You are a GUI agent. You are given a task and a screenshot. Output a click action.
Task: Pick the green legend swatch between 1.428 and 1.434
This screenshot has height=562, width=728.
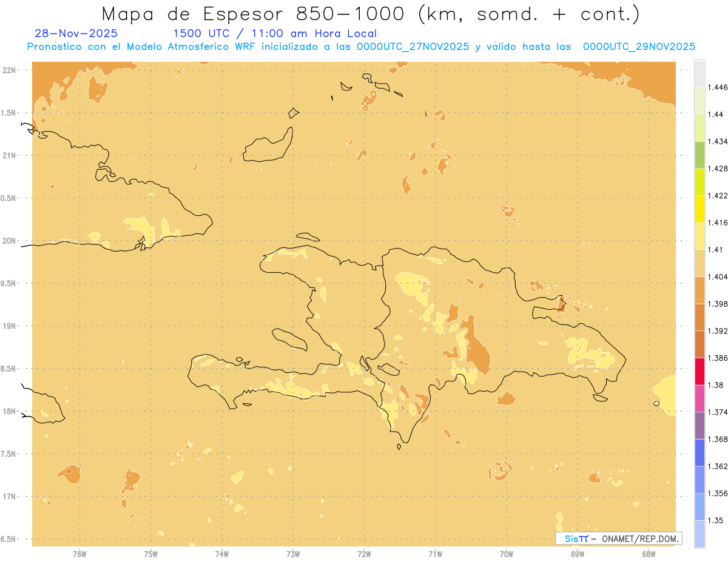699,155
